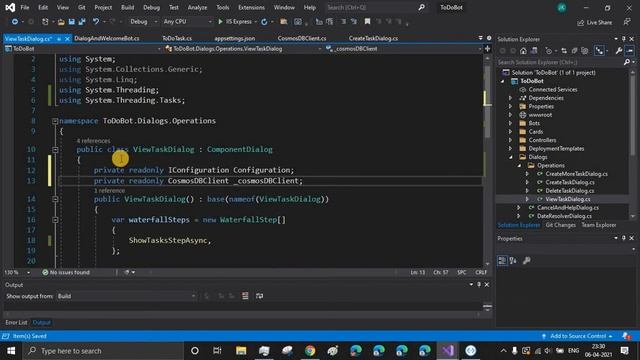This screenshot has height=360, width=640.
Task: Open File Explorer from the taskbar
Action: 241,351
